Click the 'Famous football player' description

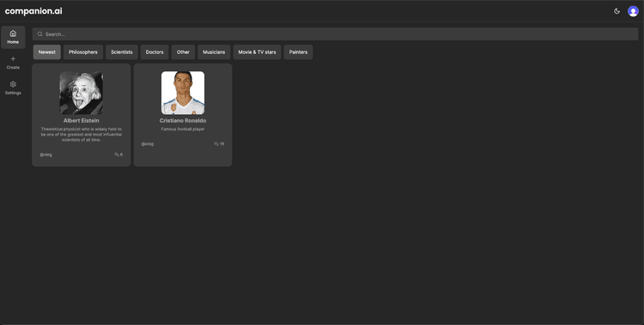pos(183,129)
